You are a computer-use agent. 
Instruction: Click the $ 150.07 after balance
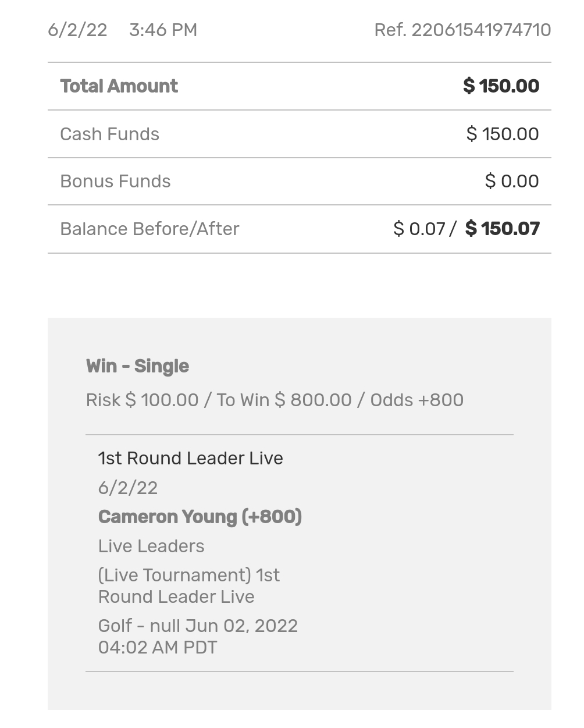[x=502, y=229]
